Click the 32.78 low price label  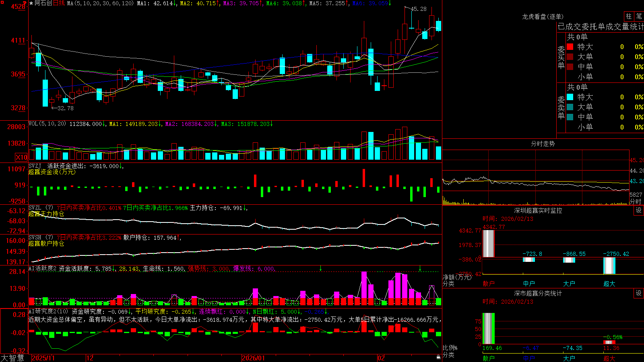[66, 108]
